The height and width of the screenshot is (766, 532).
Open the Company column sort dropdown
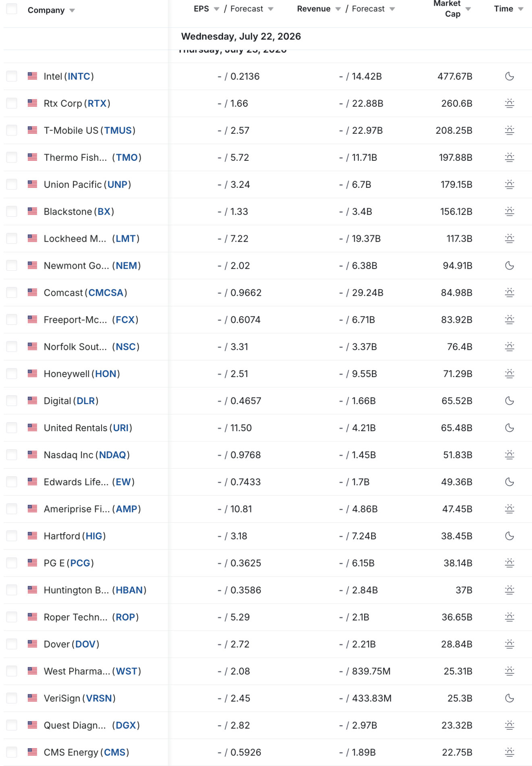72,10
